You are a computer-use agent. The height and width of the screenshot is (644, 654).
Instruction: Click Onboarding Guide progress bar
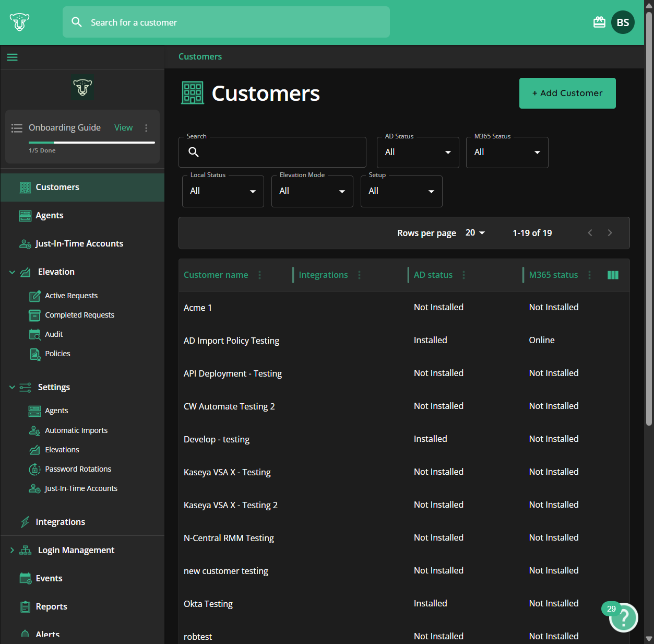[x=92, y=142]
